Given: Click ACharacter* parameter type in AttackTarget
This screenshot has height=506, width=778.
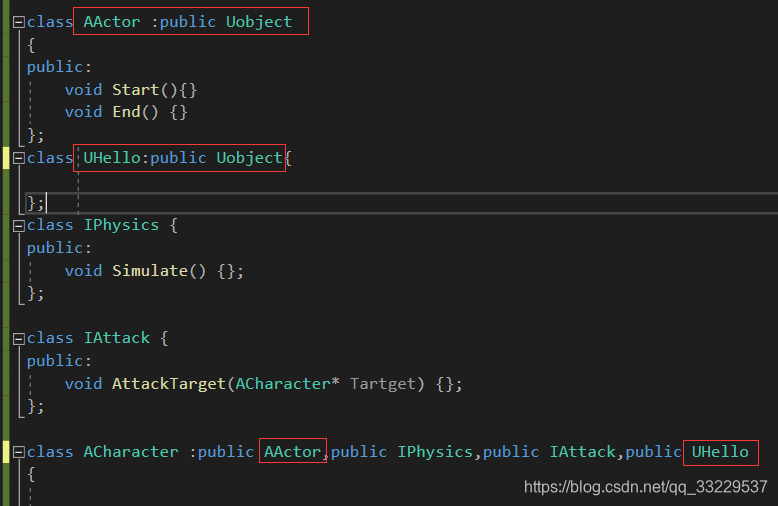Looking at the screenshot, I should tap(287, 384).
